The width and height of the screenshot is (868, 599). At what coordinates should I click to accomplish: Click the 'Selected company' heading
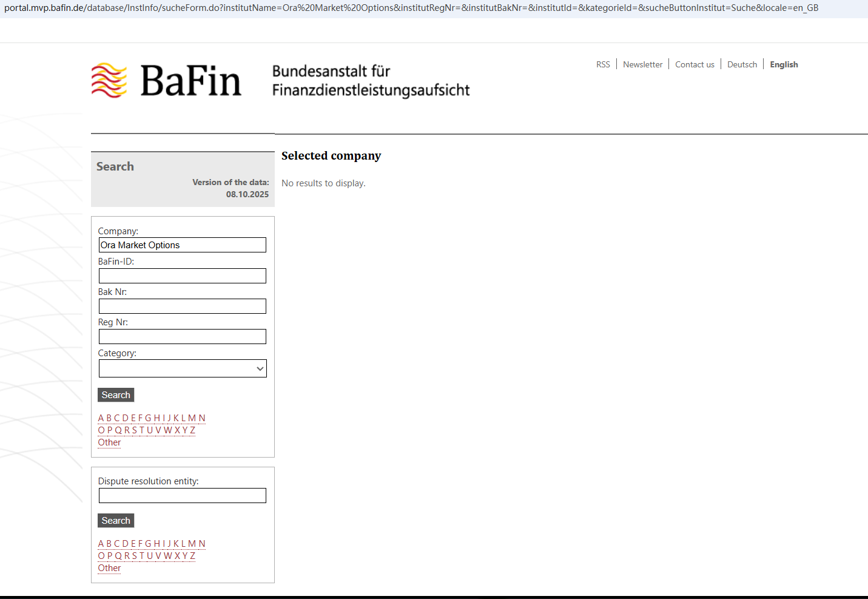331,156
